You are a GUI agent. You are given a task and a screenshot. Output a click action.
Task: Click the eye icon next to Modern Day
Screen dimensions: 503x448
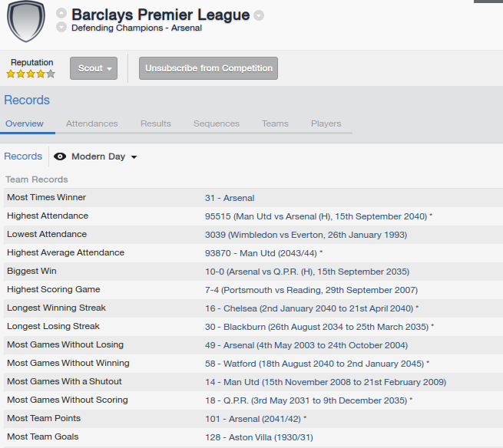(x=60, y=156)
